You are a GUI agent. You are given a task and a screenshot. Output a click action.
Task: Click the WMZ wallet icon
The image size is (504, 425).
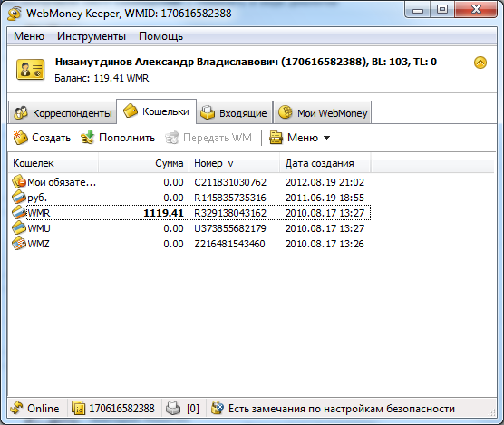[x=19, y=243]
